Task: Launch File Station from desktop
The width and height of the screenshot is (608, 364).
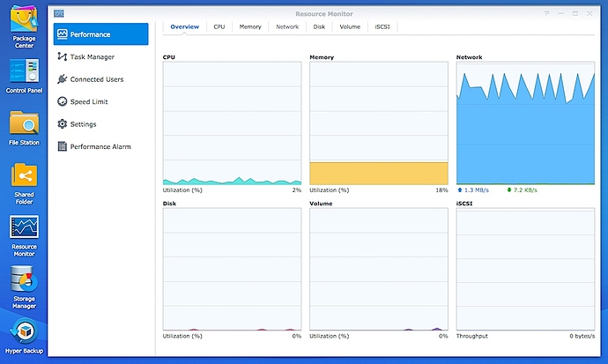Action: [24, 129]
